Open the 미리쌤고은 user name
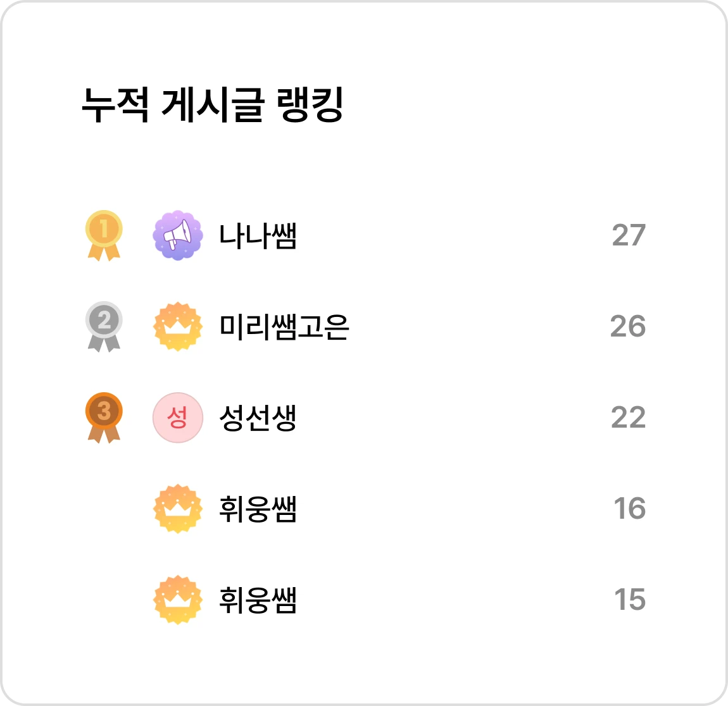This screenshot has width=728, height=706. coord(284,326)
